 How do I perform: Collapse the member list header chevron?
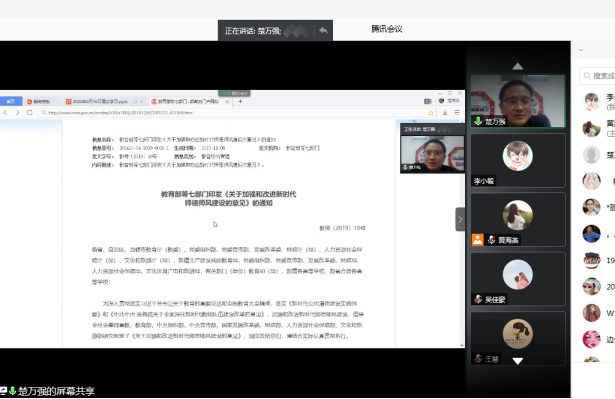581,50
